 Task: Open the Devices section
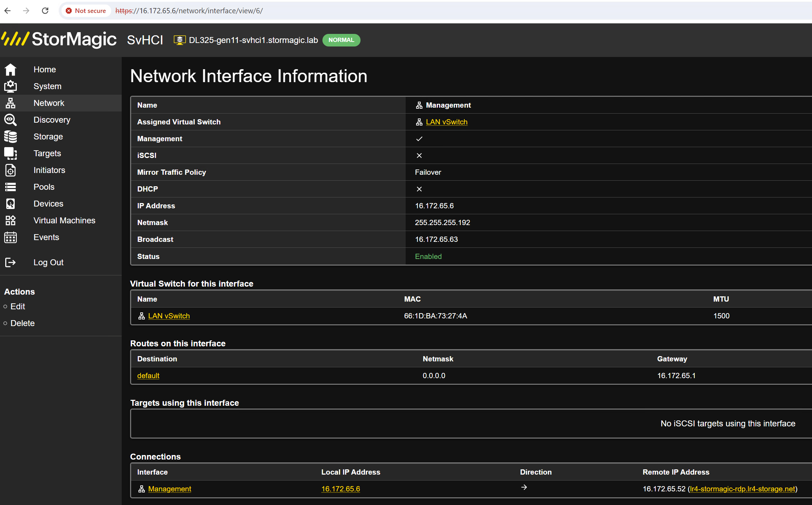coord(49,204)
